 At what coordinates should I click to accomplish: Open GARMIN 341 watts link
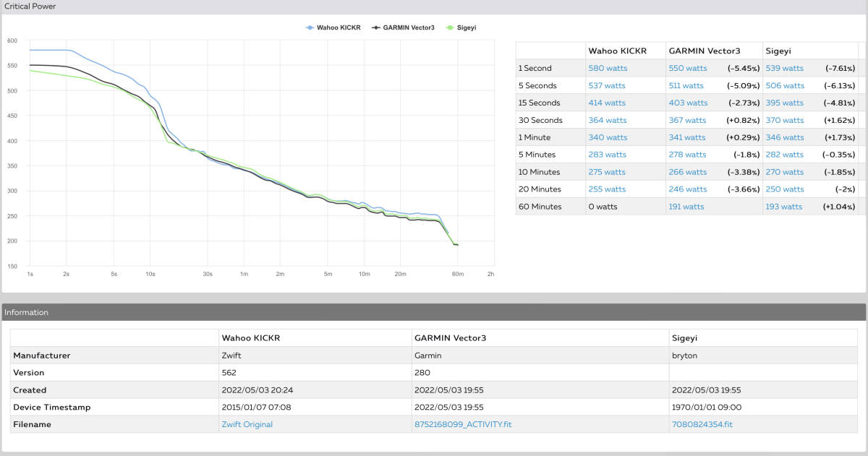(686, 137)
